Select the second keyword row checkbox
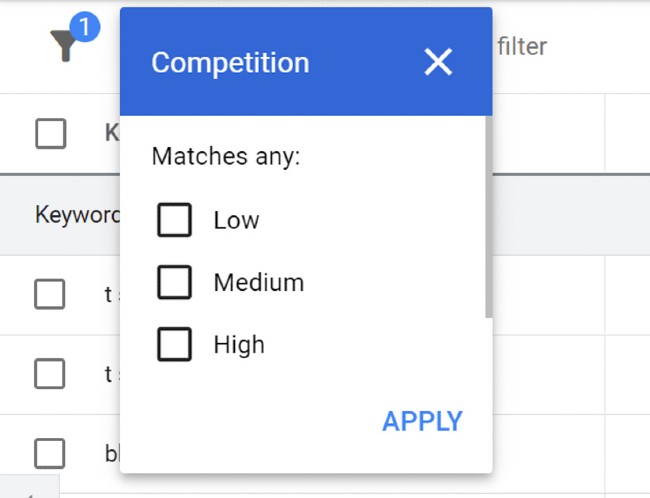650x498 pixels. [x=51, y=373]
